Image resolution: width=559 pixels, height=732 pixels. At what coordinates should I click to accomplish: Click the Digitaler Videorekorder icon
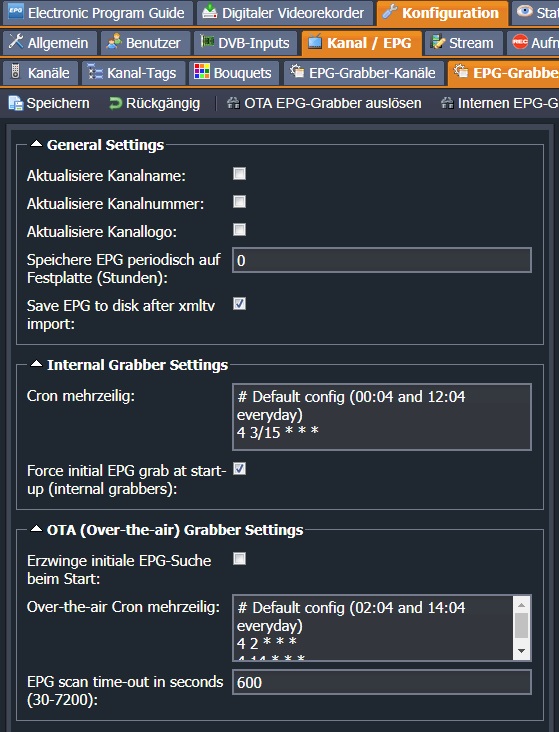[x=210, y=12]
